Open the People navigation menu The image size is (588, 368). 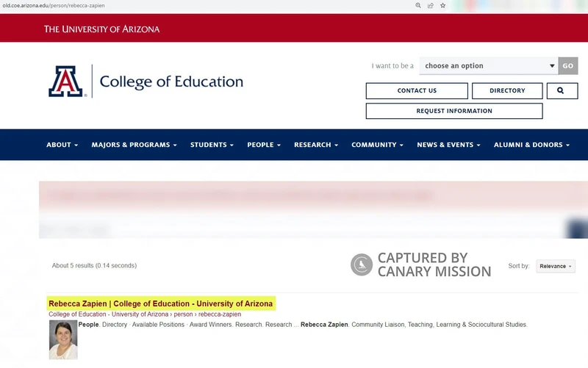[x=264, y=145]
